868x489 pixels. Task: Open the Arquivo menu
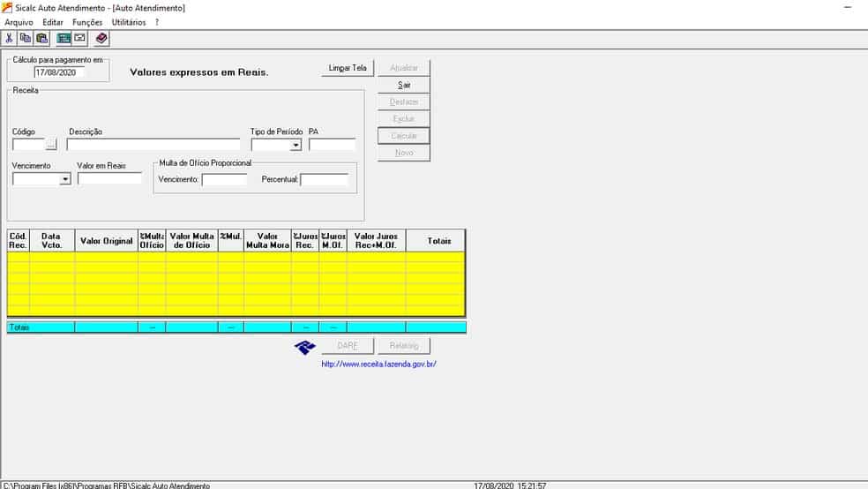(19, 22)
